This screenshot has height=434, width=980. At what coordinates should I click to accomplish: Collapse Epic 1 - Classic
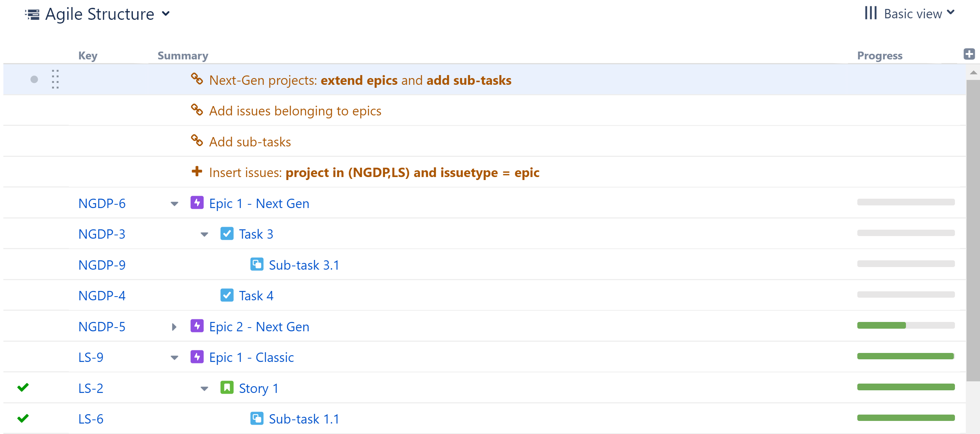pos(174,357)
